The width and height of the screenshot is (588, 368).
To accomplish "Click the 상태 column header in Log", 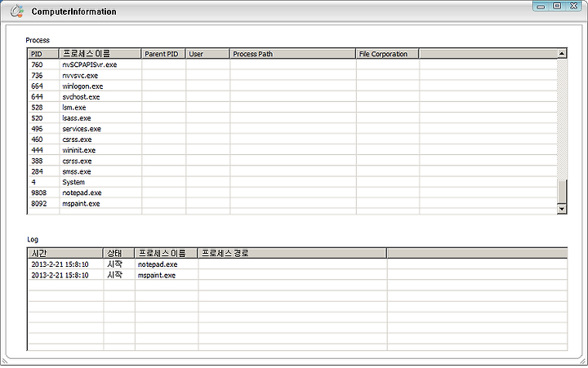I will click(119, 253).
